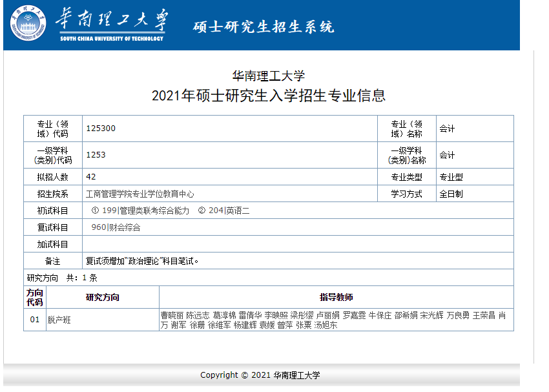Select retest subject 960|财会综合

point(116,227)
